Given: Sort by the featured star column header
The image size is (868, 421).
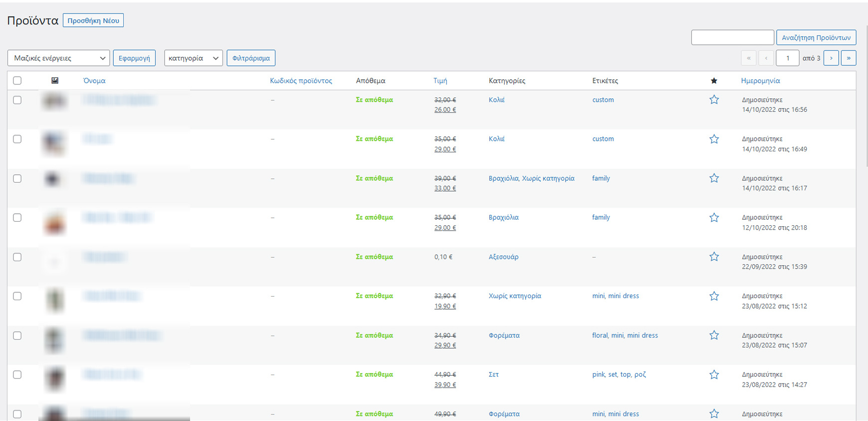Looking at the screenshot, I should [x=714, y=81].
